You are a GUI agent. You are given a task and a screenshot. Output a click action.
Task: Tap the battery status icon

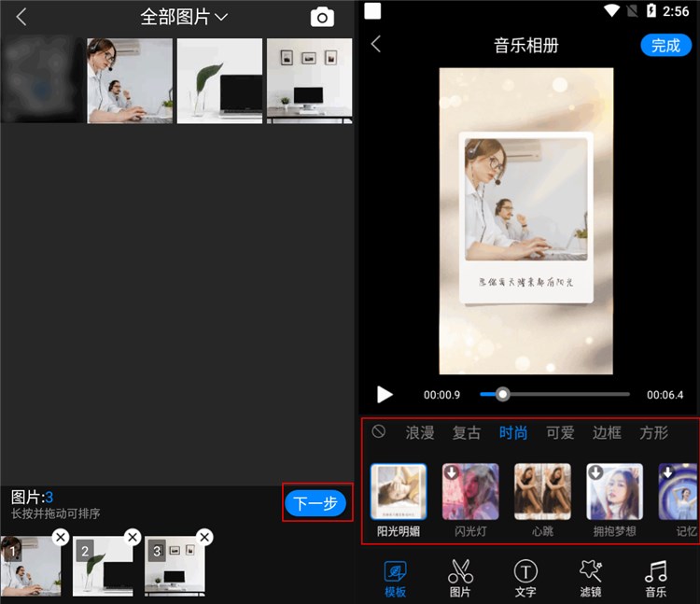click(x=651, y=10)
